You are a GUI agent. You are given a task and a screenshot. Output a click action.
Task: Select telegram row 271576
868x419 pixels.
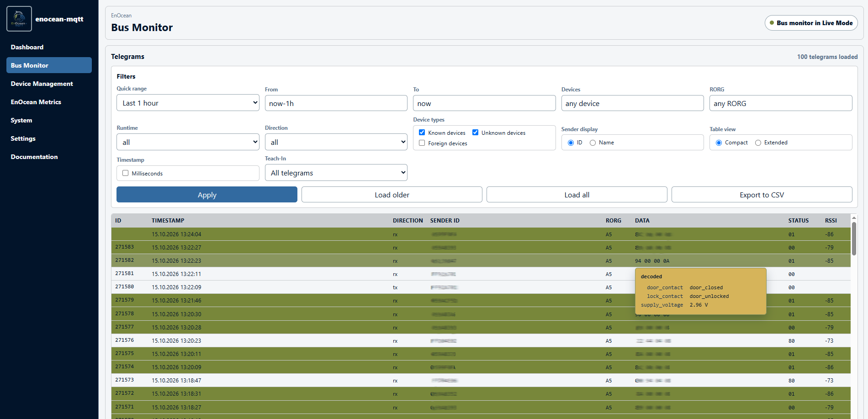point(481,340)
